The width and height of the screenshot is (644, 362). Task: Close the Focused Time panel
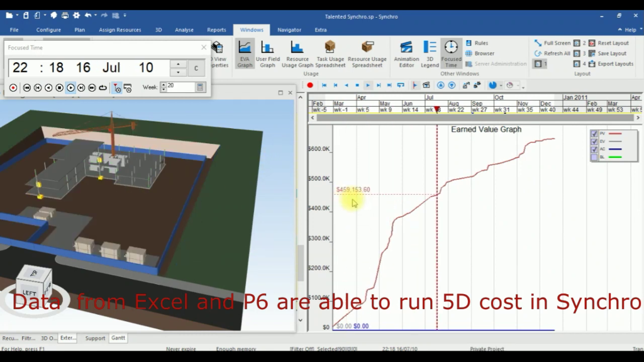coord(204,48)
